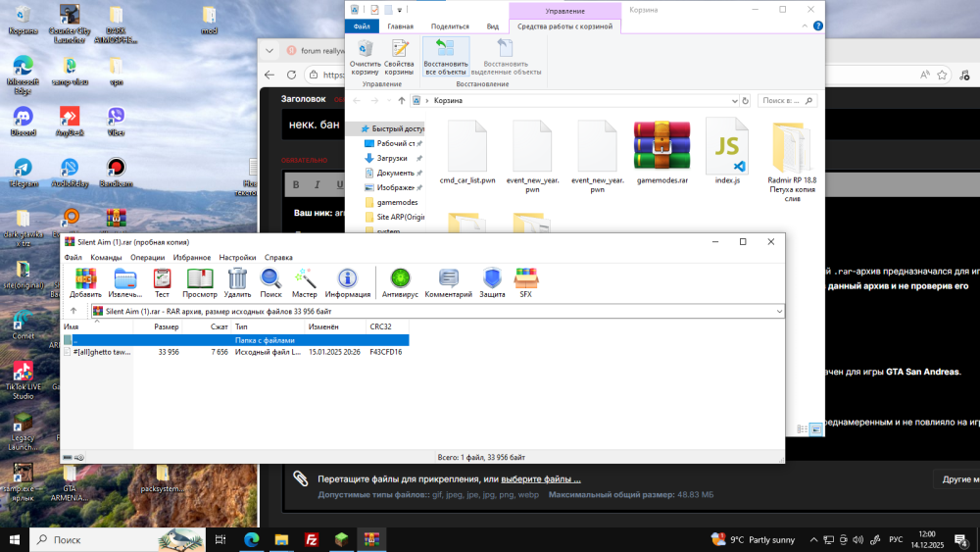Click the SFX icon in WinRAR
Screen dimensions: 980x552
tap(525, 283)
